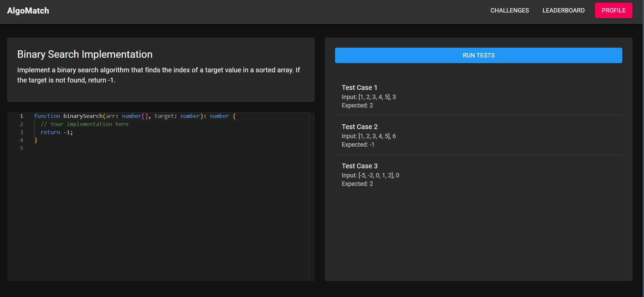
Task: Click input text '[1, 2, 3, 4, 5], 6'
Action: (377, 136)
